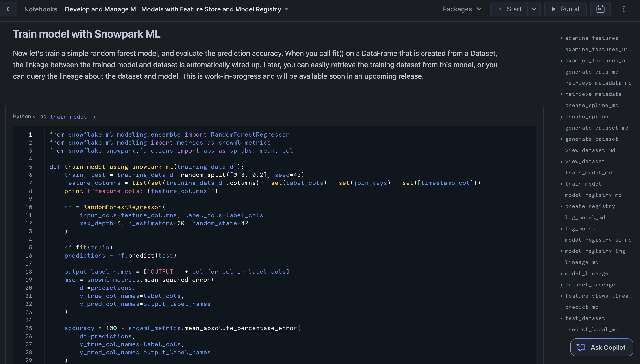Image resolution: width=640 pixels, height=364 pixels.
Task: Expand the Packages dropdown
Action: coord(462,9)
